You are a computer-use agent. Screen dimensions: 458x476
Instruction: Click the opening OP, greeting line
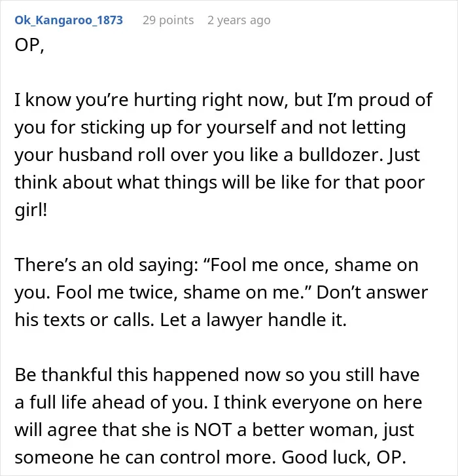(x=29, y=46)
